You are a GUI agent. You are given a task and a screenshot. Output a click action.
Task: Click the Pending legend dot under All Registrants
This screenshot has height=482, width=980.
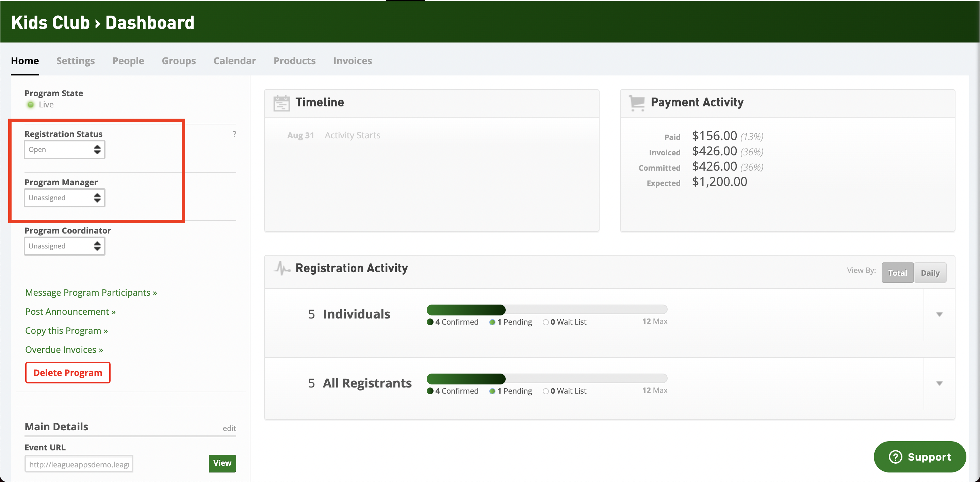pos(492,391)
